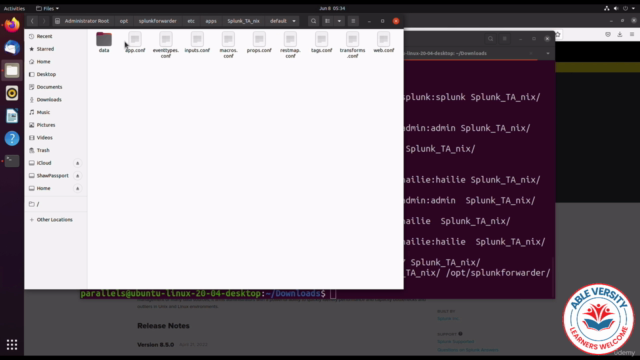Eject the ShawPassport volume
The image size is (640, 360).
(78, 176)
